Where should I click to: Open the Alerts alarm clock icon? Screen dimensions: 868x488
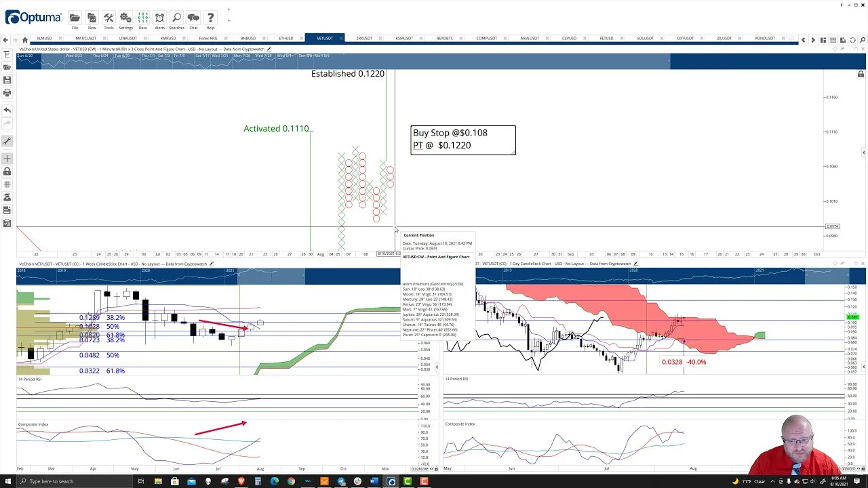(x=159, y=20)
